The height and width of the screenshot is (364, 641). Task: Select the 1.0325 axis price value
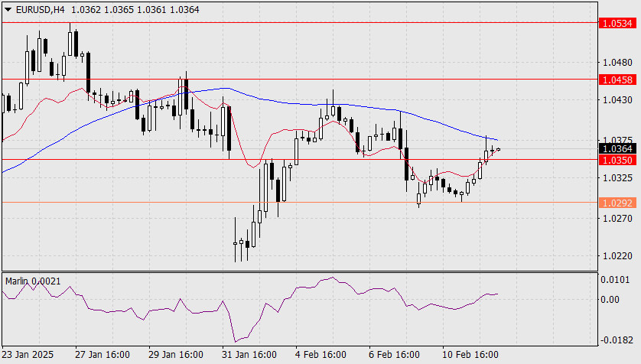[618, 177]
